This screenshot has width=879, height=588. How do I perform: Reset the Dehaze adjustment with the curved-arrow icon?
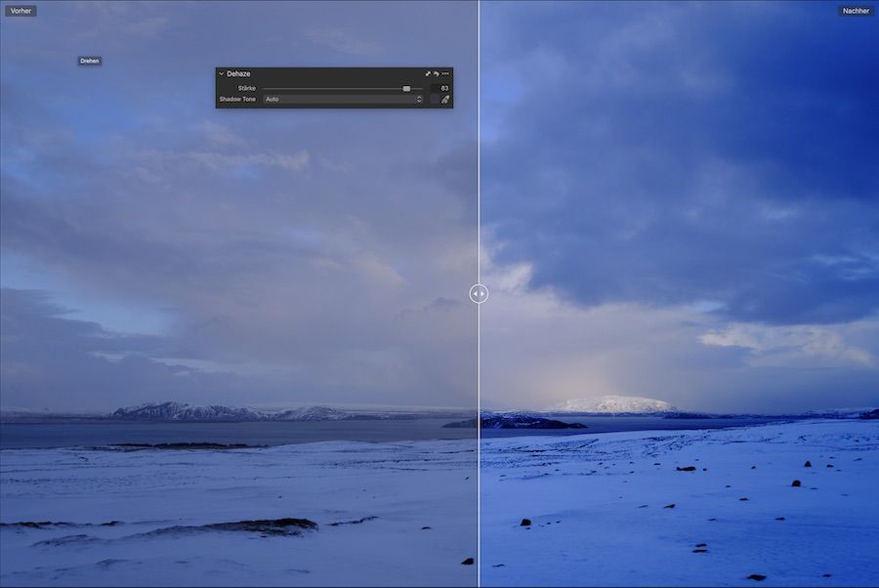tap(436, 73)
